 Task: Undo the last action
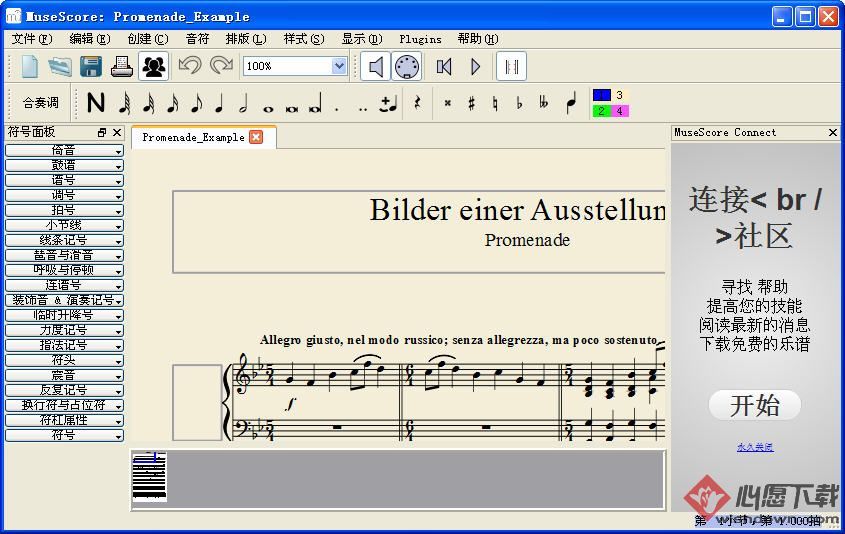click(x=190, y=66)
